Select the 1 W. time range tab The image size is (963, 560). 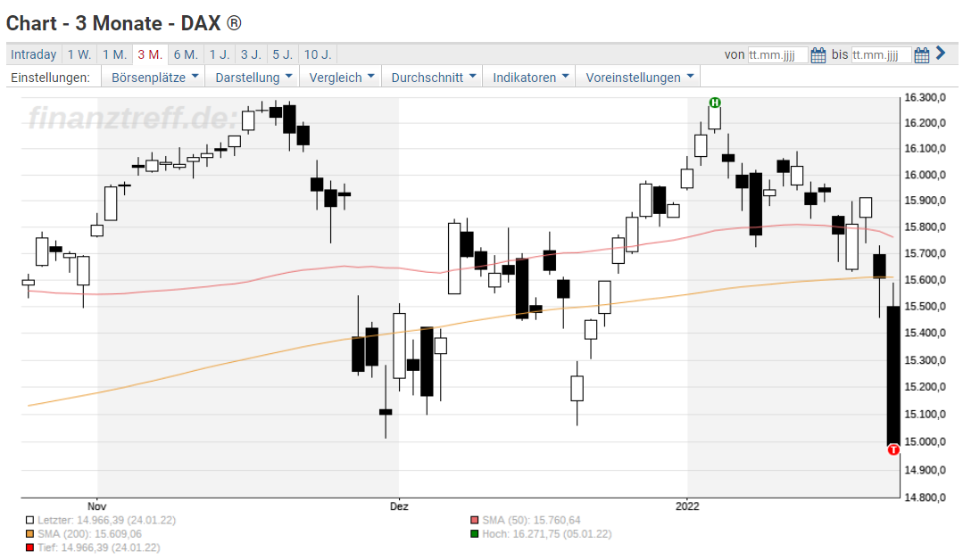point(79,54)
